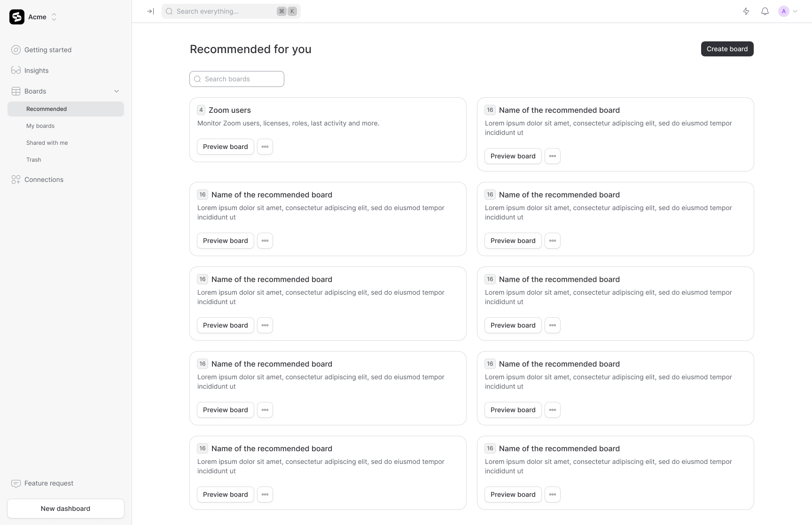Click the Feature request speech bubble icon
812x525 pixels.
16,483
